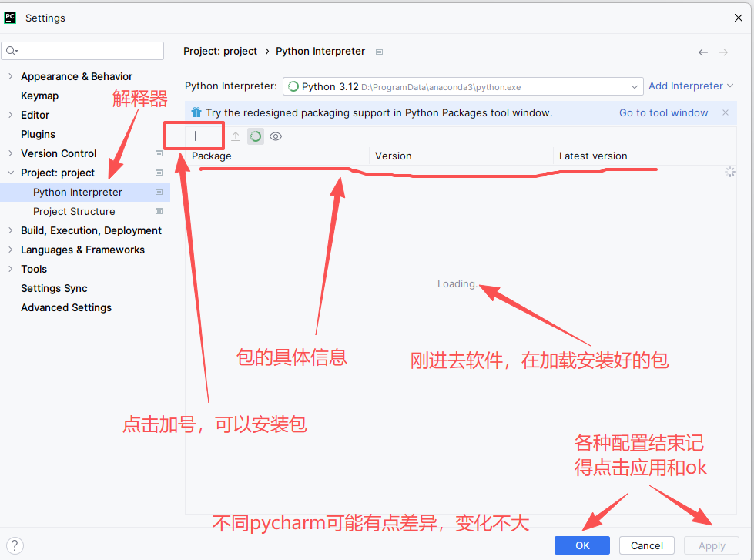The height and width of the screenshot is (560, 754).
Task: Click project icon next to Python Interpreter row
Action: (159, 192)
